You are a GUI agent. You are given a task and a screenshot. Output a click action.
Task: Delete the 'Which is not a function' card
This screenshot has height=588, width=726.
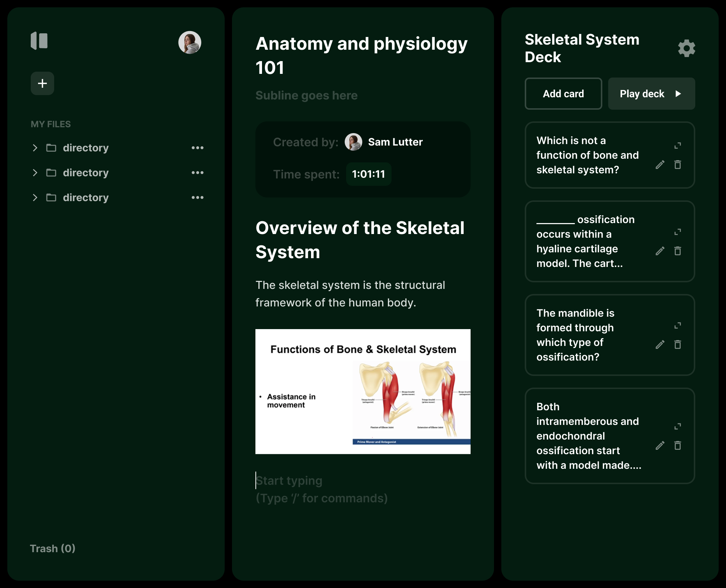(x=677, y=165)
